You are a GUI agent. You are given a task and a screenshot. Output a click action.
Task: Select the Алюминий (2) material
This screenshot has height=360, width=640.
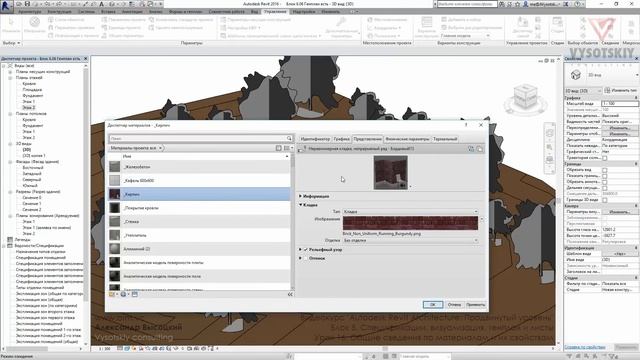[200, 249]
